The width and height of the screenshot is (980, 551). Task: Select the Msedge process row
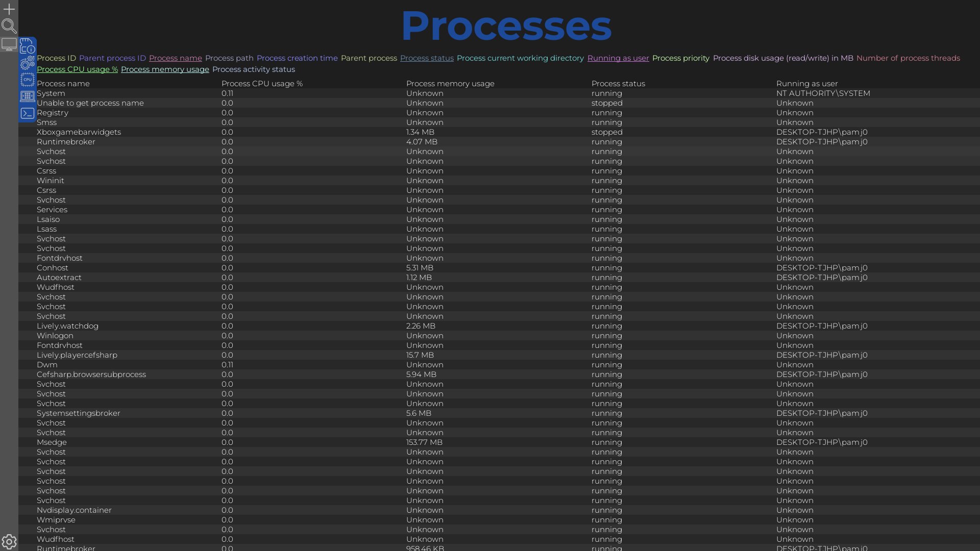click(499, 442)
